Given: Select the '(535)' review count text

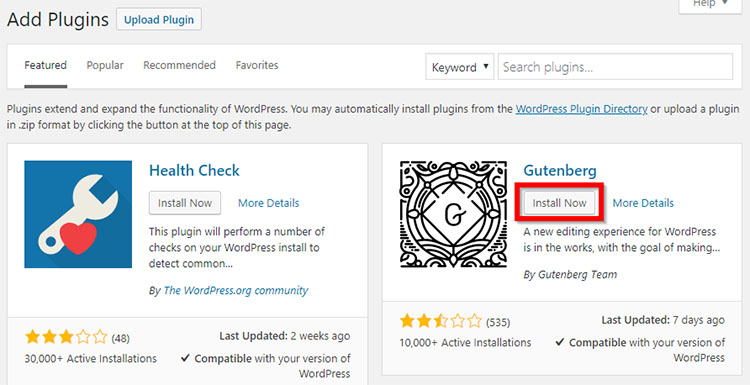Looking at the screenshot, I should point(498,322).
